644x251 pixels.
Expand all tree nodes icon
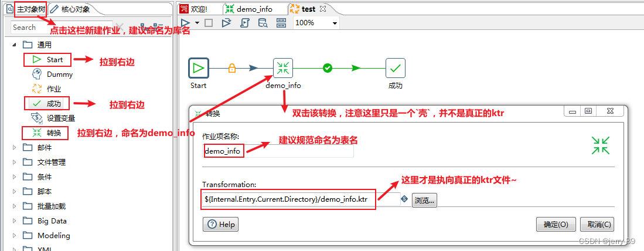click(145, 27)
